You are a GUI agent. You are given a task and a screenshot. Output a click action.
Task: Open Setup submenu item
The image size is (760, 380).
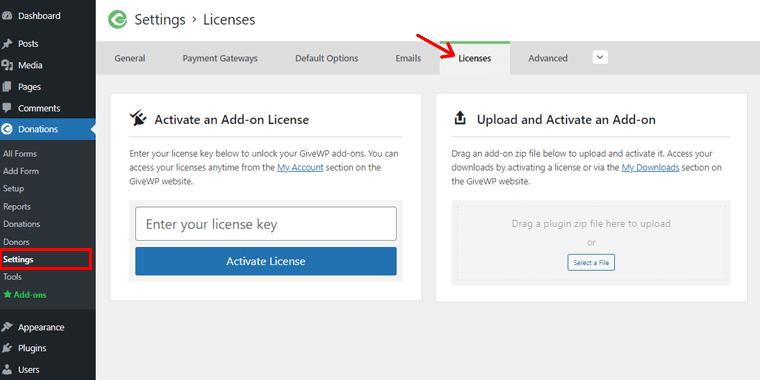(14, 189)
